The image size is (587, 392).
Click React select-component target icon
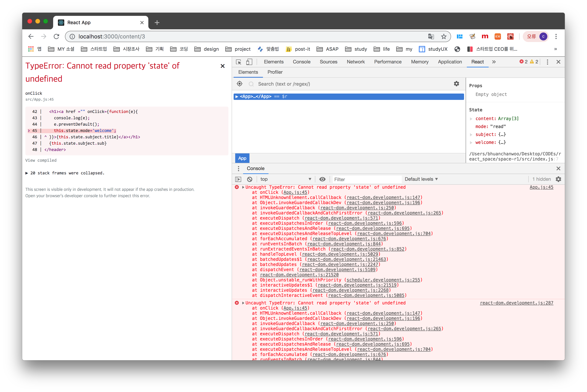(239, 84)
